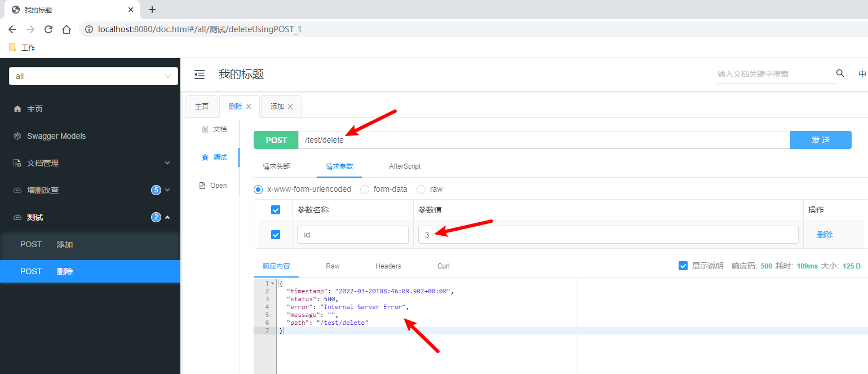The image size is (868, 374).
Task: Click the Open file icon
Action: pyautogui.click(x=202, y=186)
